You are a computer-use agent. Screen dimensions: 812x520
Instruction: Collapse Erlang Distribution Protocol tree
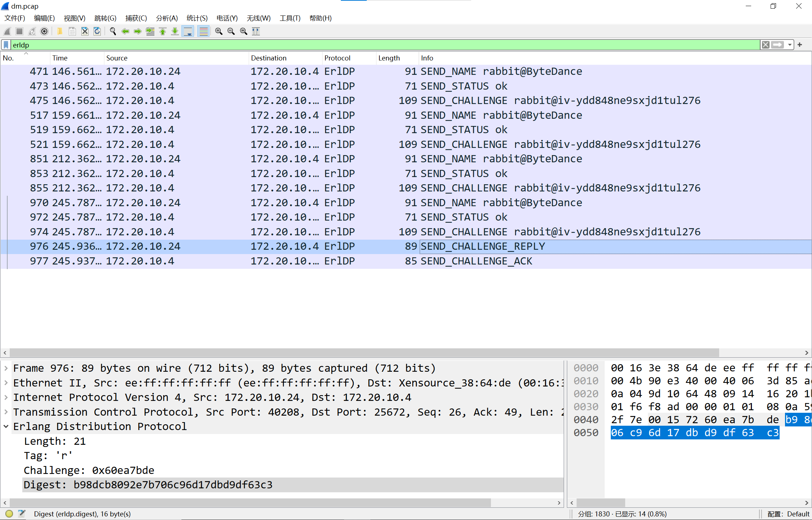pos(6,426)
